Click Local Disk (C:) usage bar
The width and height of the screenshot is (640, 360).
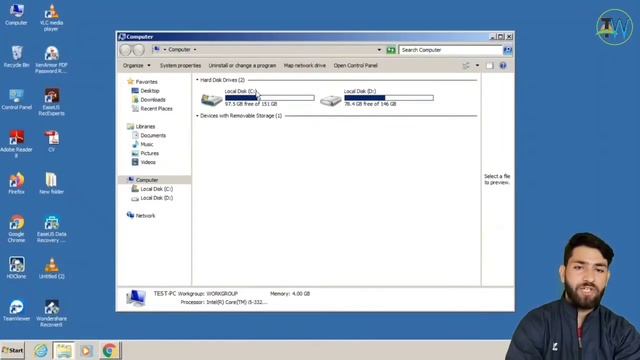pyautogui.click(x=270, y=98)
